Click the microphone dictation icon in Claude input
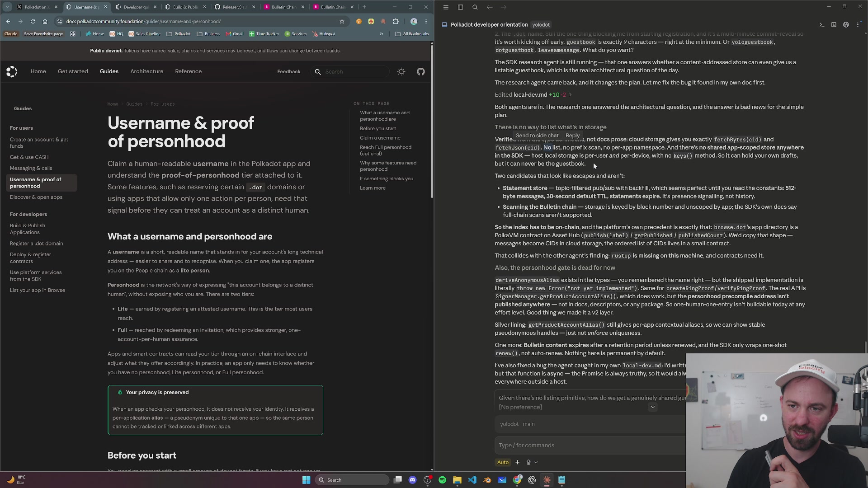Image resolution: width=868 pixels, height=488 pixels. tap(528, 462)
